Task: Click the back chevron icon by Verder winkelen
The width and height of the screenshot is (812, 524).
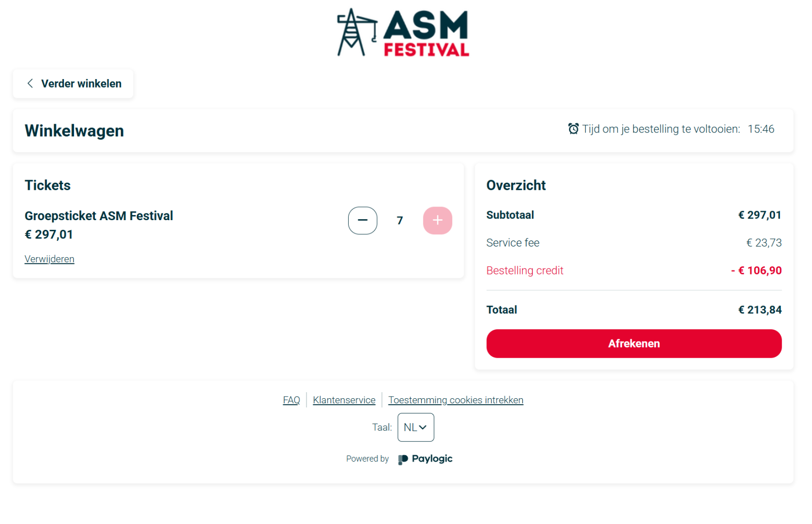Action: coord(30,83)
